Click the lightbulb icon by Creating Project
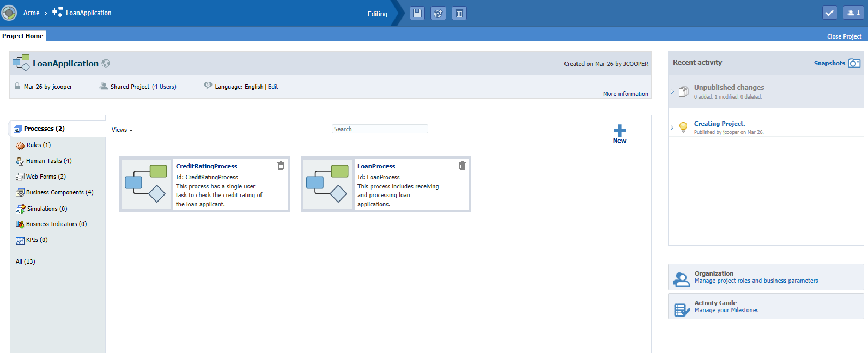 683,127
